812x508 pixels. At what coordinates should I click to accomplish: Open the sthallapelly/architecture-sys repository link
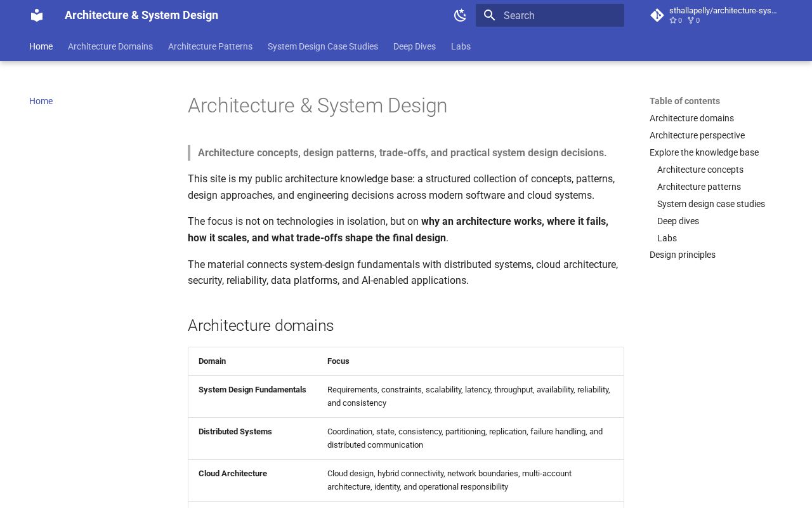[x=716, y=15]
